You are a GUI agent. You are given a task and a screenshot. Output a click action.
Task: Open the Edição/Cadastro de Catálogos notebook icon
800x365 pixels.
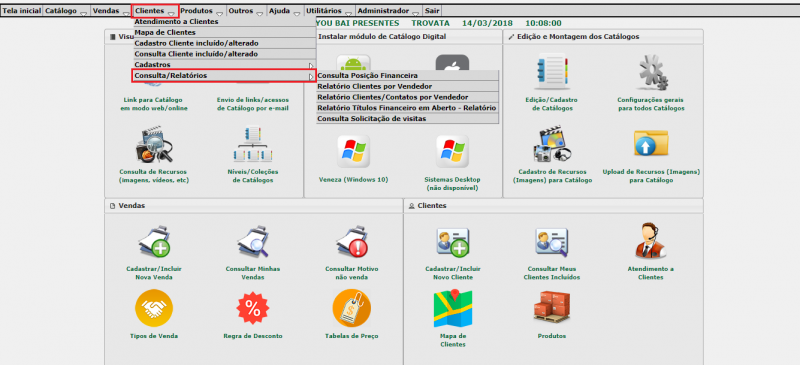coord(552,72)
